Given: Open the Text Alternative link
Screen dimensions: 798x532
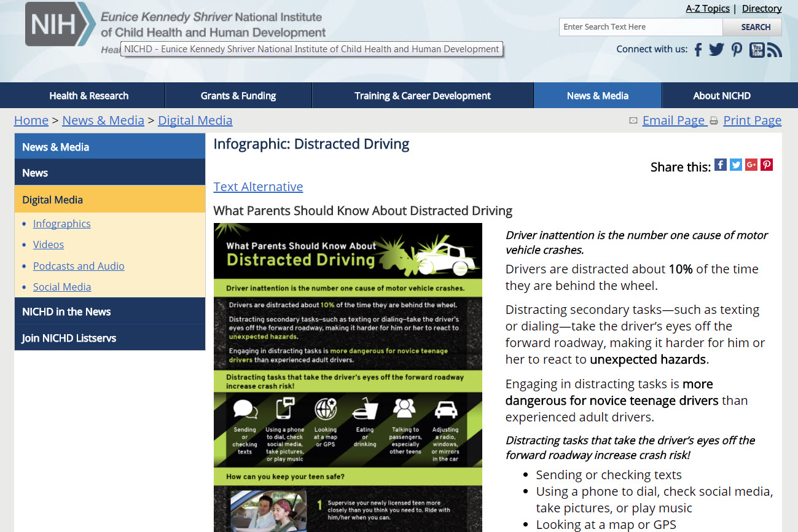Looking at the screenshot, I should click(x=258, y=187).
